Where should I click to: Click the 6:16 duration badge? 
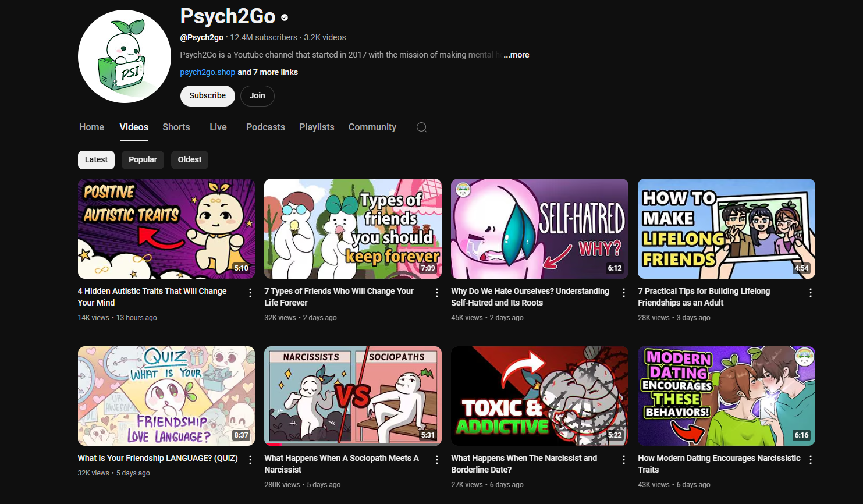801,435
